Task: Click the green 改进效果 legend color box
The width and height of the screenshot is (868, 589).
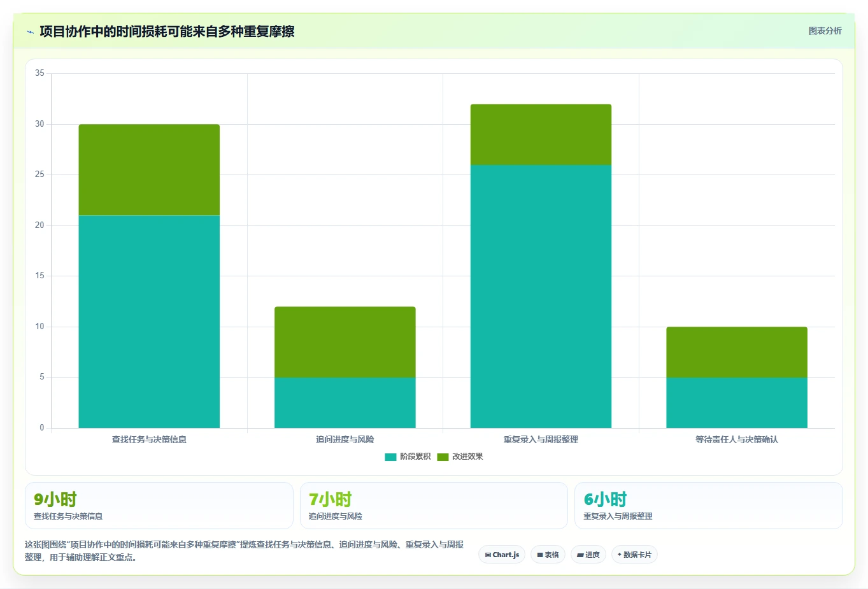Action: pyautogui.click(x=443, y=457)
